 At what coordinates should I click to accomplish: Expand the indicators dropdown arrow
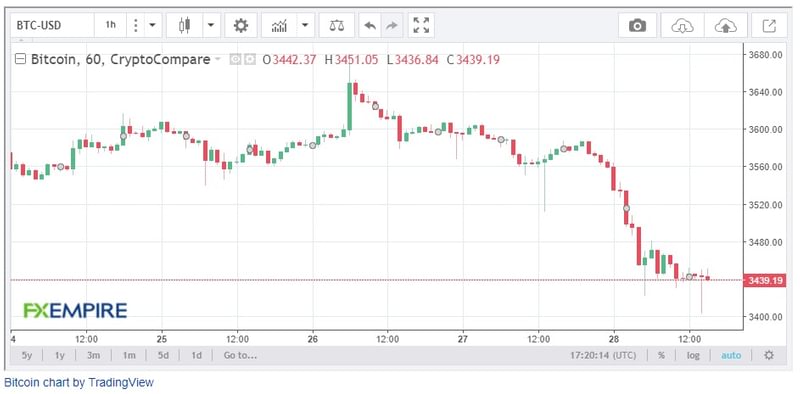305,25
